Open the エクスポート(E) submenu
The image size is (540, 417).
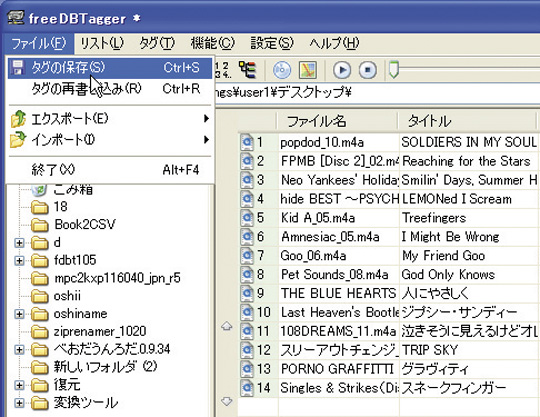coord(110,119)
